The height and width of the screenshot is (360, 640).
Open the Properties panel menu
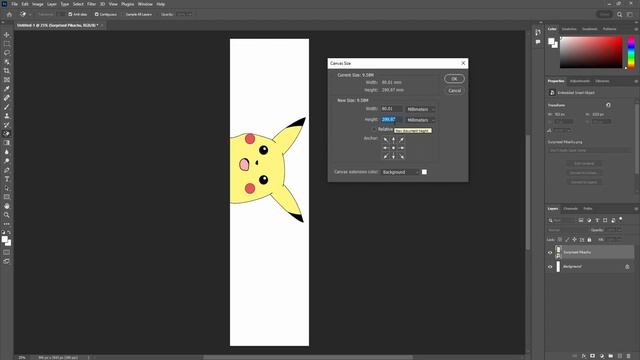(x=636, y=81)
